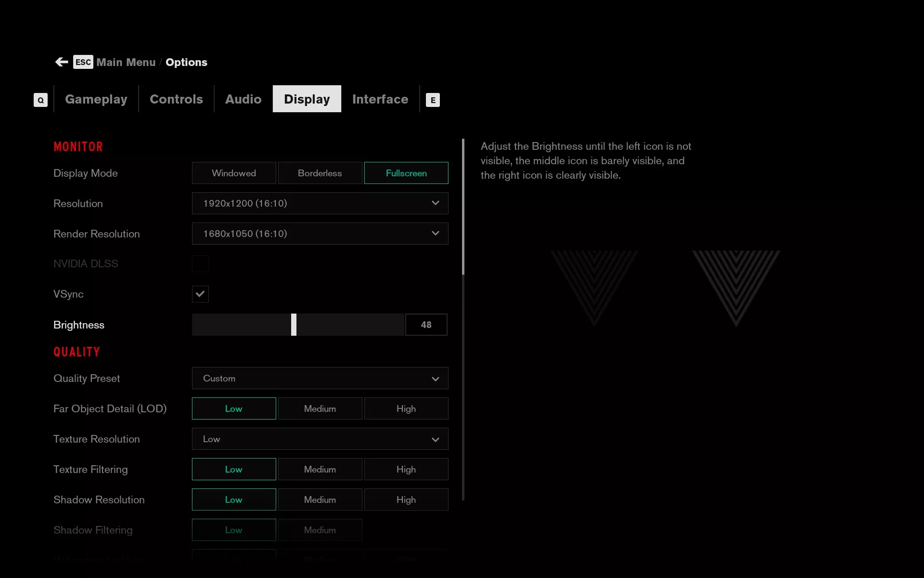Set Shadow Resolution to Medium

pyautogui.click(x=320, y=499)
